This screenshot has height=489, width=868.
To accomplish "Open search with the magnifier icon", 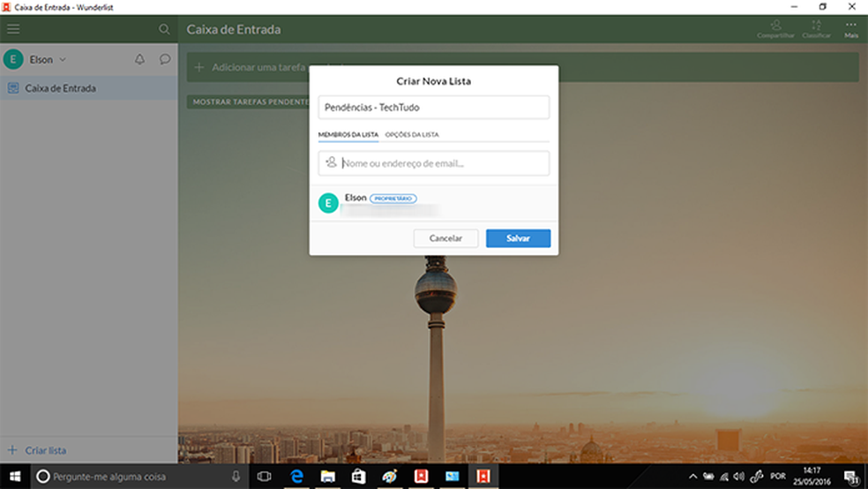I will pyautogui.click(x=164, y=29).
